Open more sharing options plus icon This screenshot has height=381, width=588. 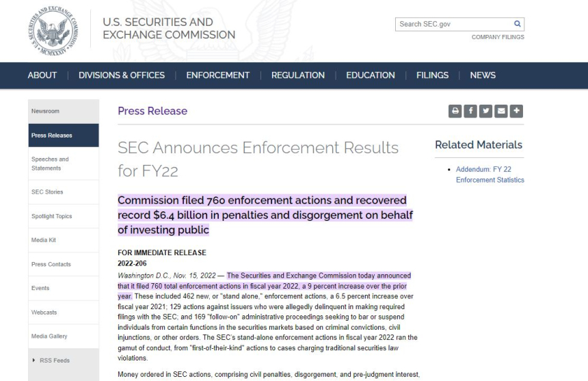coord(516,111)
